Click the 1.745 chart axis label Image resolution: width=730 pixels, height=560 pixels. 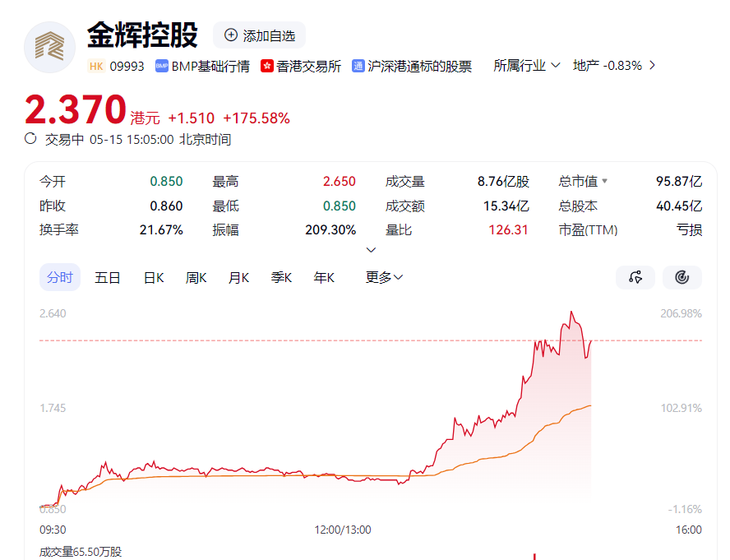pyautogui.click(x=53, y=408)
